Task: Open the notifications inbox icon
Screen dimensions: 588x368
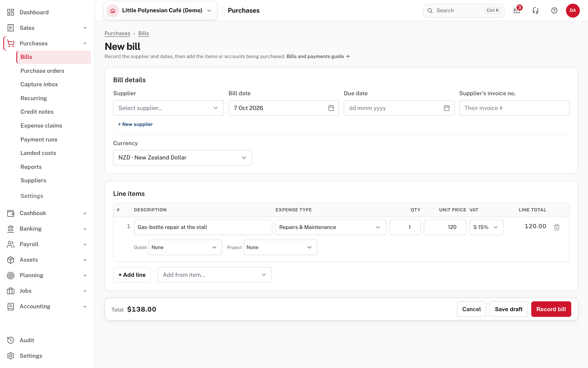Action: (x=517, y=10)
